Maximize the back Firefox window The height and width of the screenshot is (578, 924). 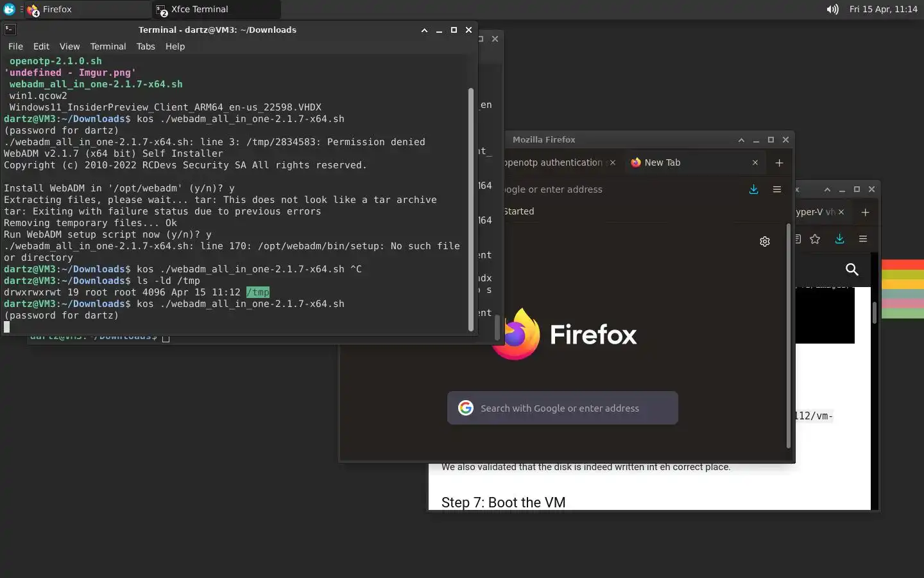point(857,189)
